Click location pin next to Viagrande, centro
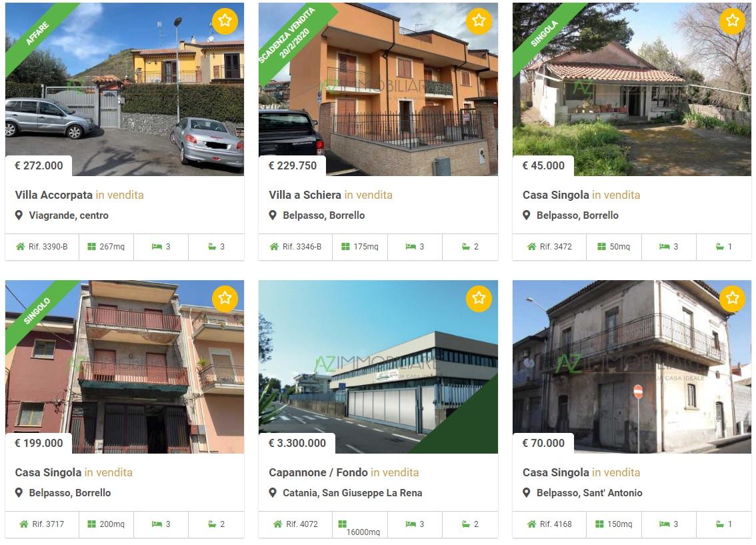 pyautogui.click(x=19, y=215)
